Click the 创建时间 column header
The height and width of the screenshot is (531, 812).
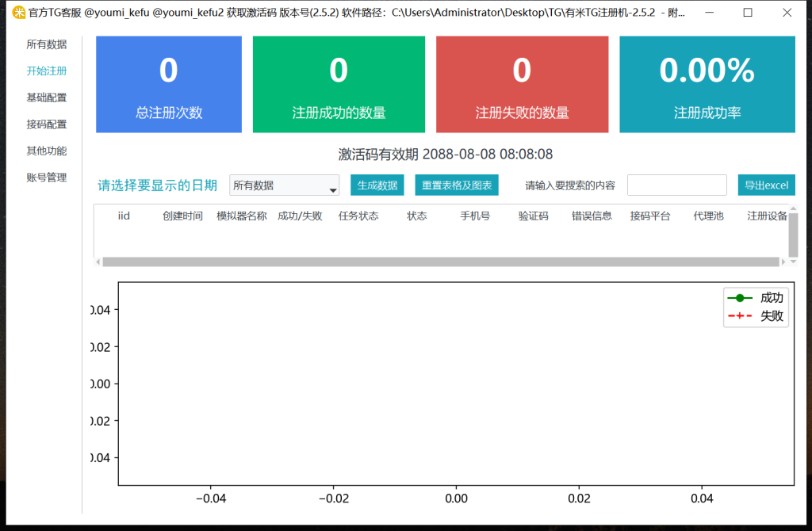click(182, 216)
